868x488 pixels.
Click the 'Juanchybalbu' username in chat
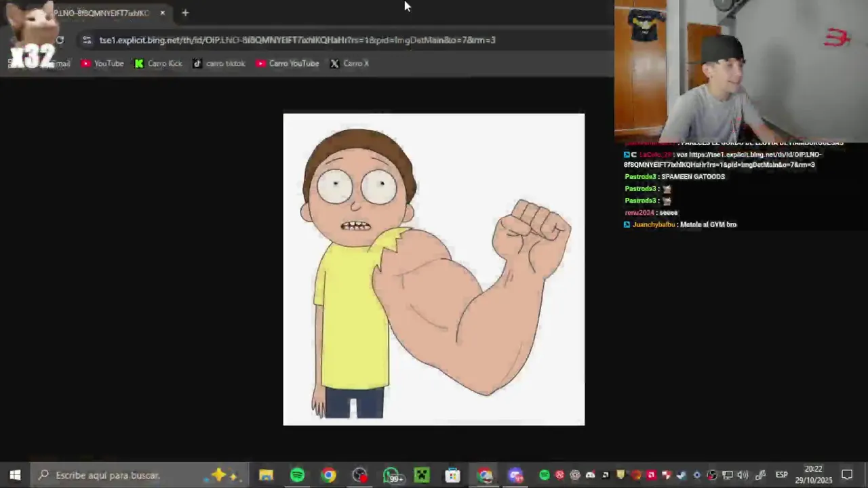[x=653, y=224]
